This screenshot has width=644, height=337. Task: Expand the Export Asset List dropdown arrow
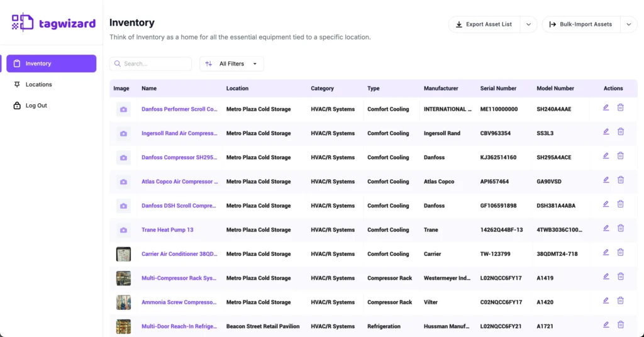[x=528, y=25]
